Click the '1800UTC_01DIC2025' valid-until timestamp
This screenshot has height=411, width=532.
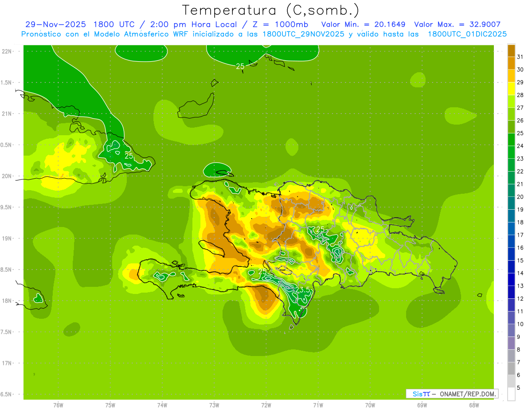(467, 34)
